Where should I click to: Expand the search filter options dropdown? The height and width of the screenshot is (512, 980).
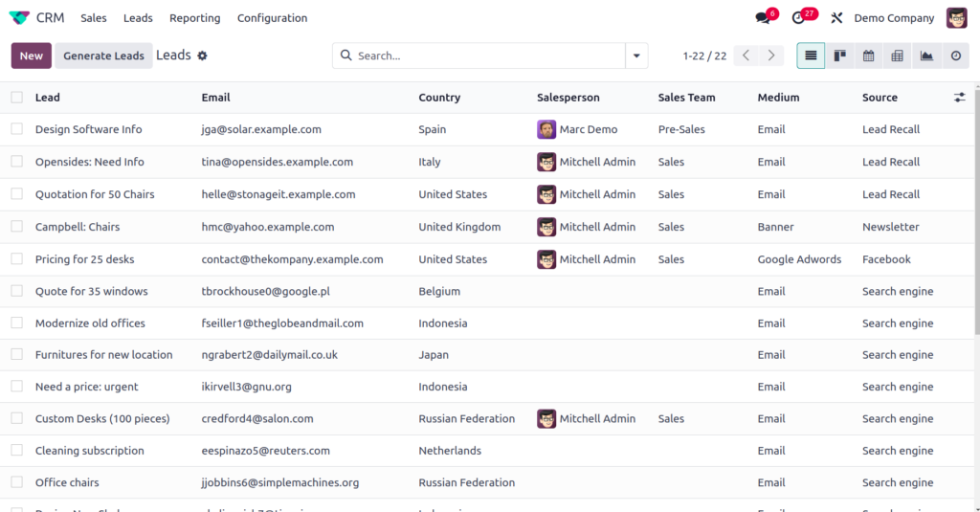(636, 56)
